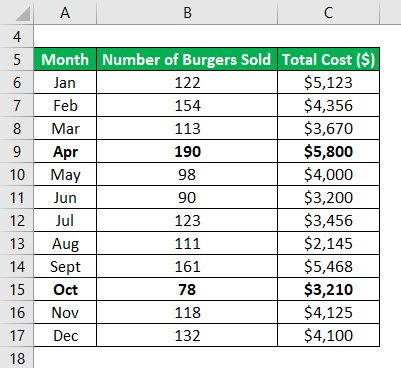The width and height of the screenshot is (401, 368).
Task: Select the Sept cell
Action: pyautogui.click(x=65, y=266)
